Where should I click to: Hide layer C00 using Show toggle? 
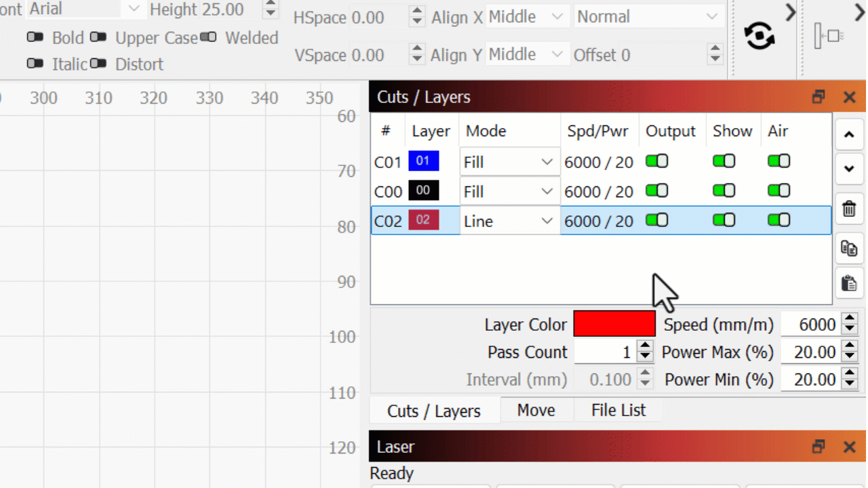(724, 191)
